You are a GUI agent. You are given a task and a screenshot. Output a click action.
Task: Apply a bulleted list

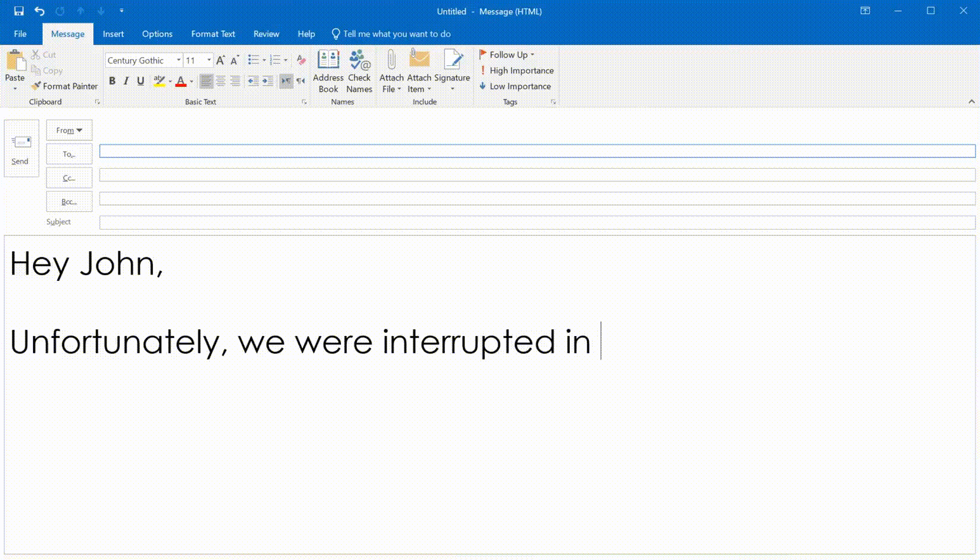[254, 60]
